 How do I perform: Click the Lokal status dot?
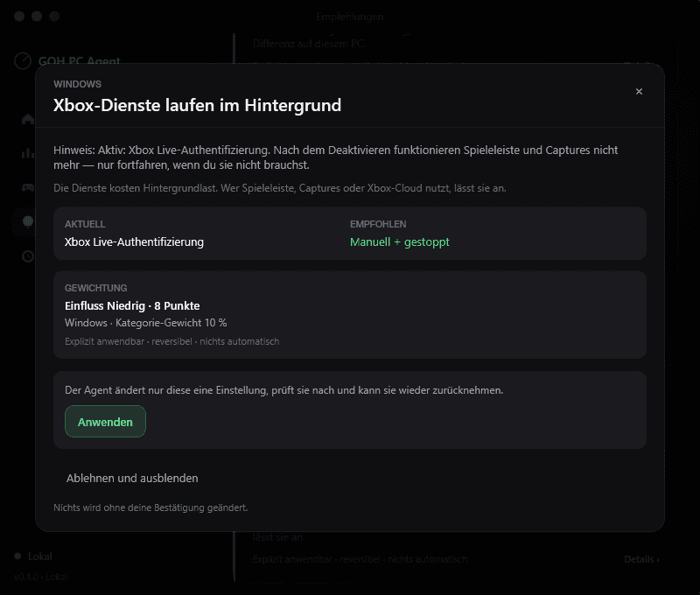pos(17,556)
